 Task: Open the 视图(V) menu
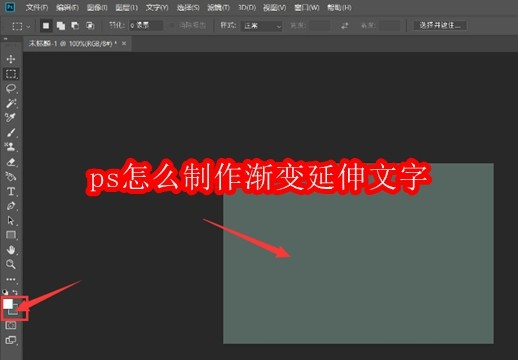(274, 7)
